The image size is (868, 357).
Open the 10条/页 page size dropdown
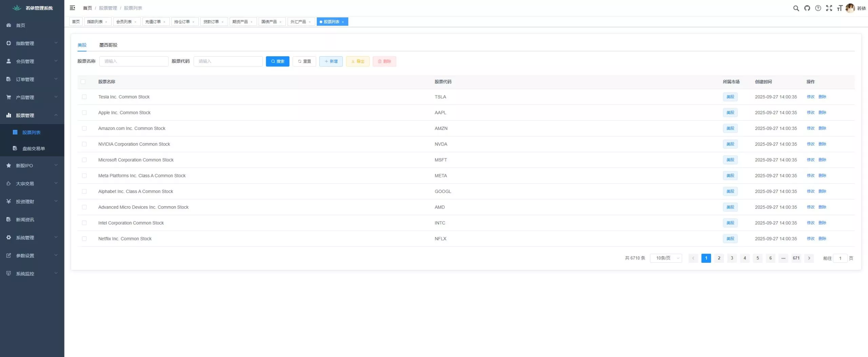(666, 258)
